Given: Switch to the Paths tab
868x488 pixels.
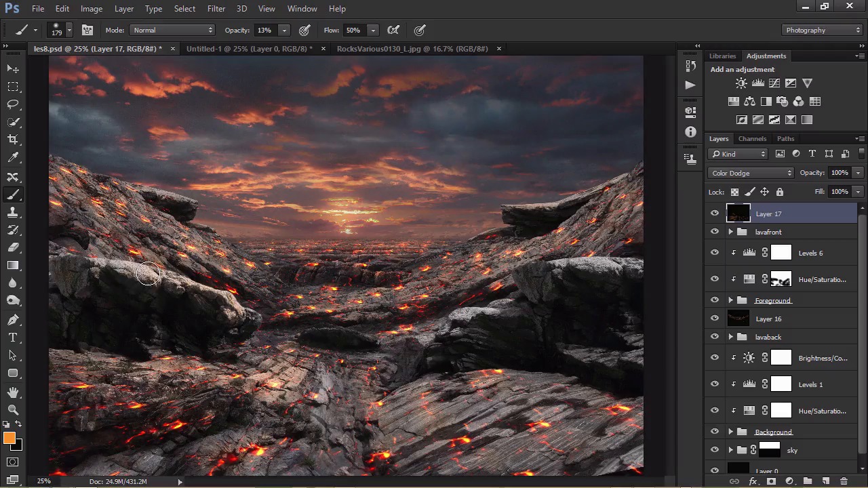Looking at the screenshot, I should point(785,138).
